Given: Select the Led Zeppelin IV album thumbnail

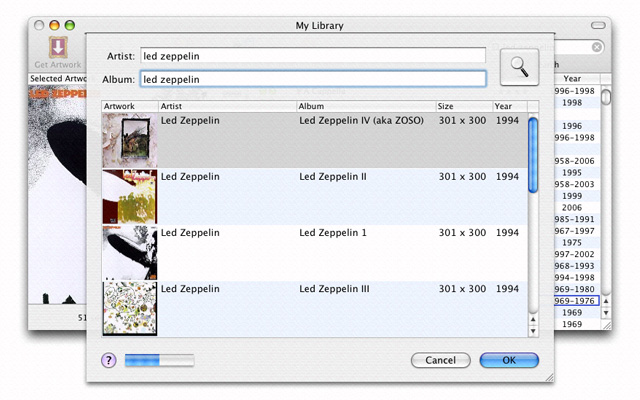Looking at the screenshot, I should [129, 140].
